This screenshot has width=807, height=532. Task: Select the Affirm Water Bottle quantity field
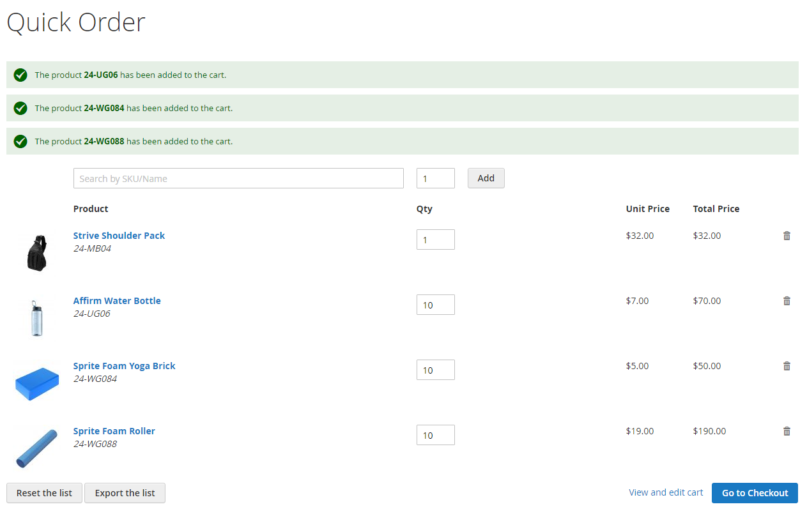[435, 305]
